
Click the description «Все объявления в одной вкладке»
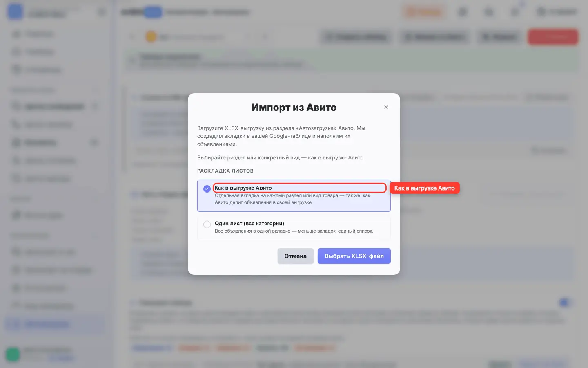(x=294, y=231)
